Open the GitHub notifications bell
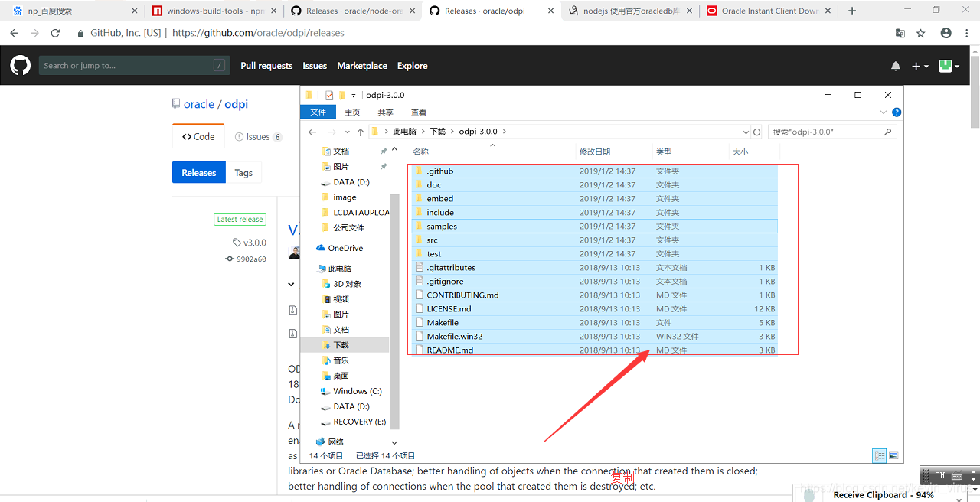980x502 pixels. (896, 67)
